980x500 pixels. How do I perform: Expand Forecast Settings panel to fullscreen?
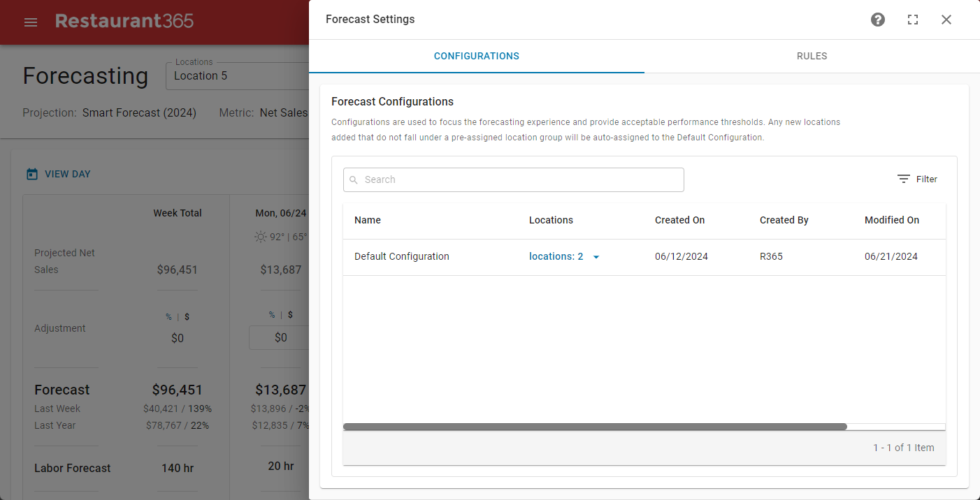[x=913, y=20]
